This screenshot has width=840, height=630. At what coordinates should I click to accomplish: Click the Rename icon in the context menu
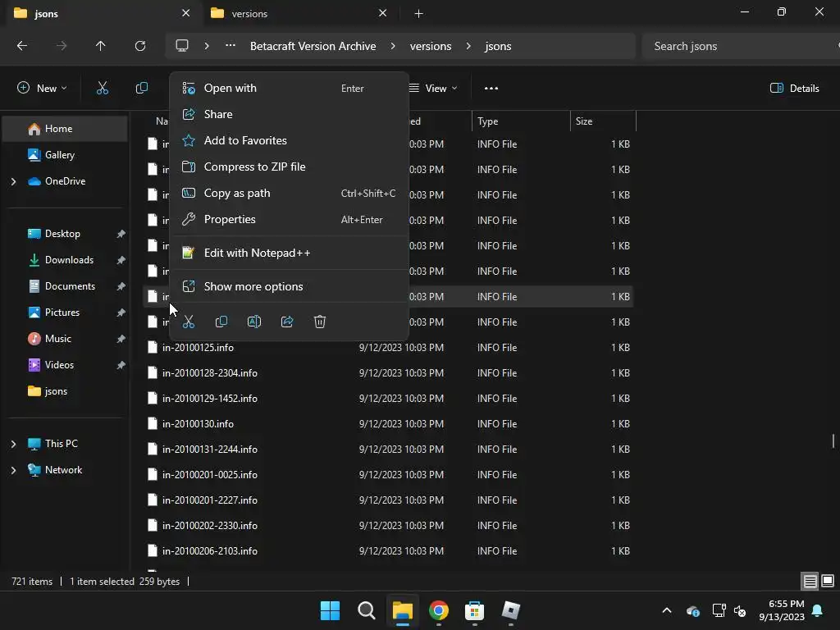click(254, 322)
